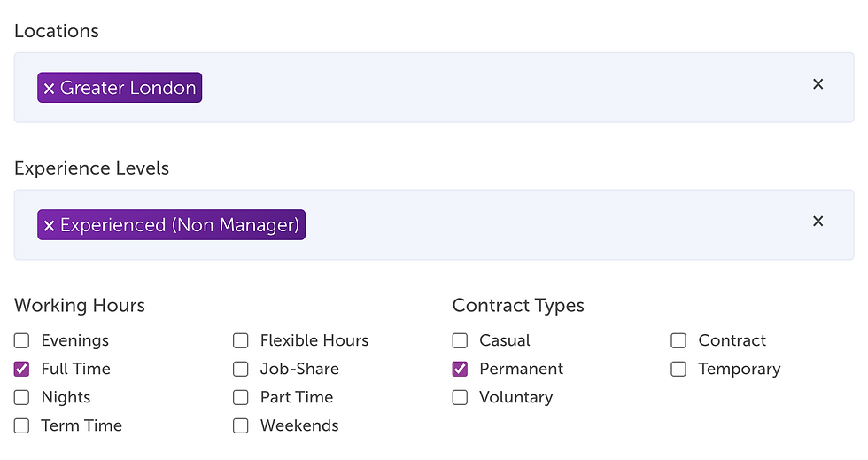Tick the Contract checkbox

click(678, 340)
